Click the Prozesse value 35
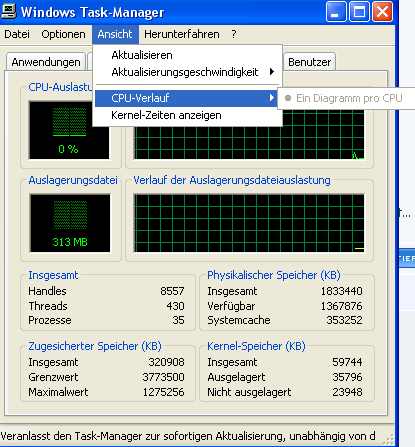Screen dimensions: 415x447 tap(178, 320)
